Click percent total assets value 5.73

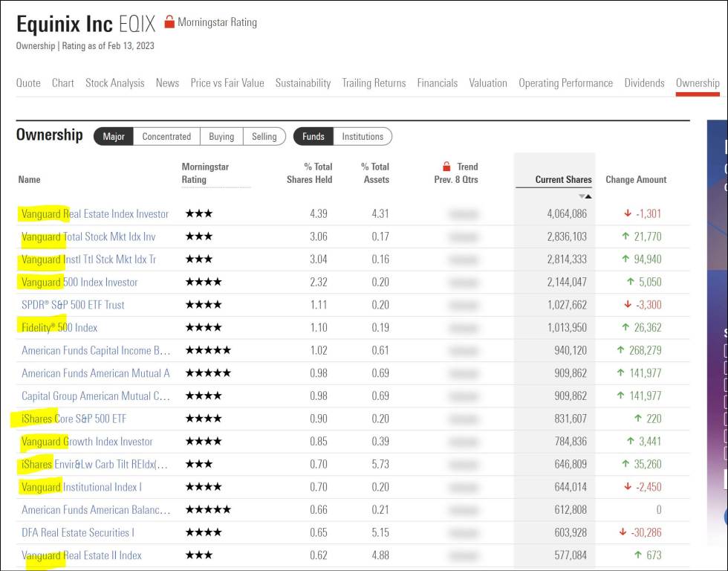pos(380,464)
